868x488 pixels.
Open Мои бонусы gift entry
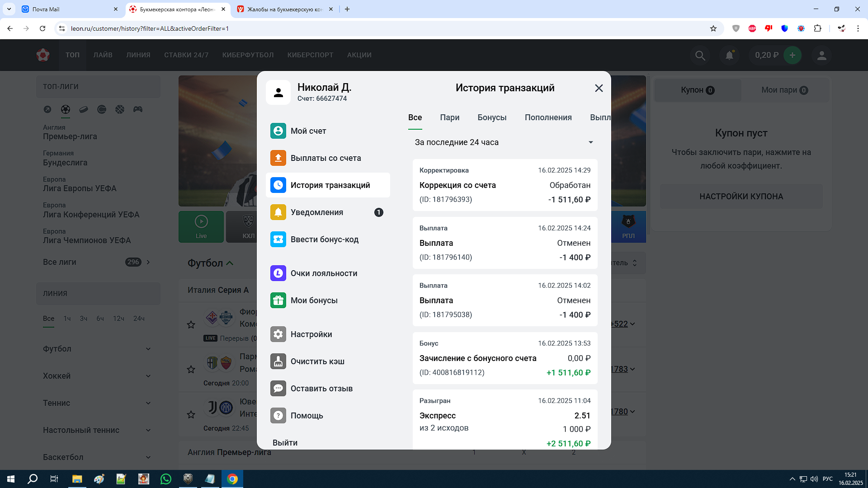tap(328, 300)
